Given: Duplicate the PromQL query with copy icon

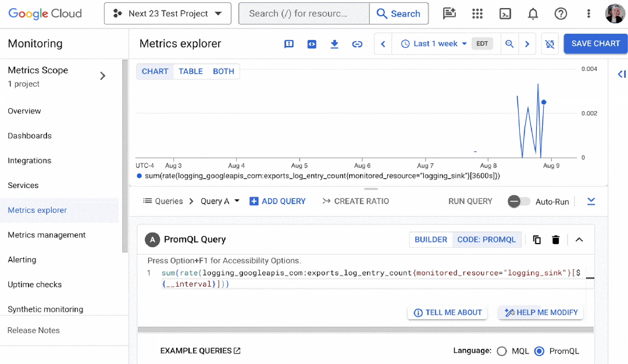Looking at the screenshot, I should pyautogui.click(x=537, y=240).
